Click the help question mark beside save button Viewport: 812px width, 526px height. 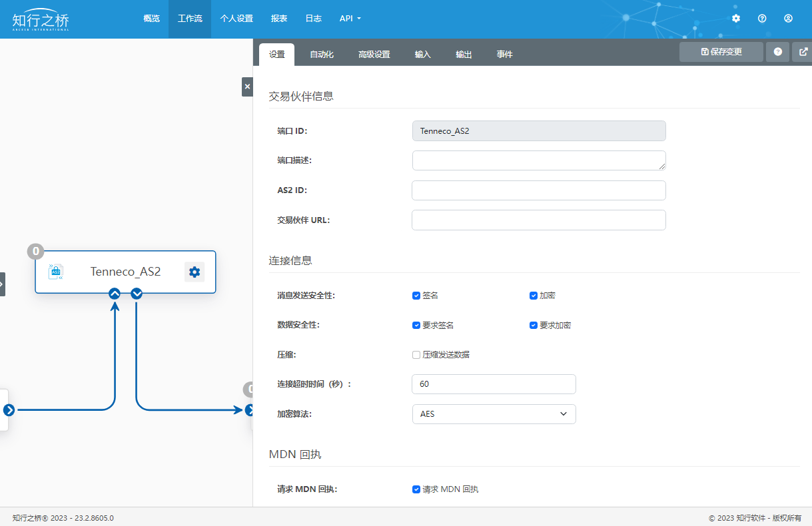tap(777, 52)
